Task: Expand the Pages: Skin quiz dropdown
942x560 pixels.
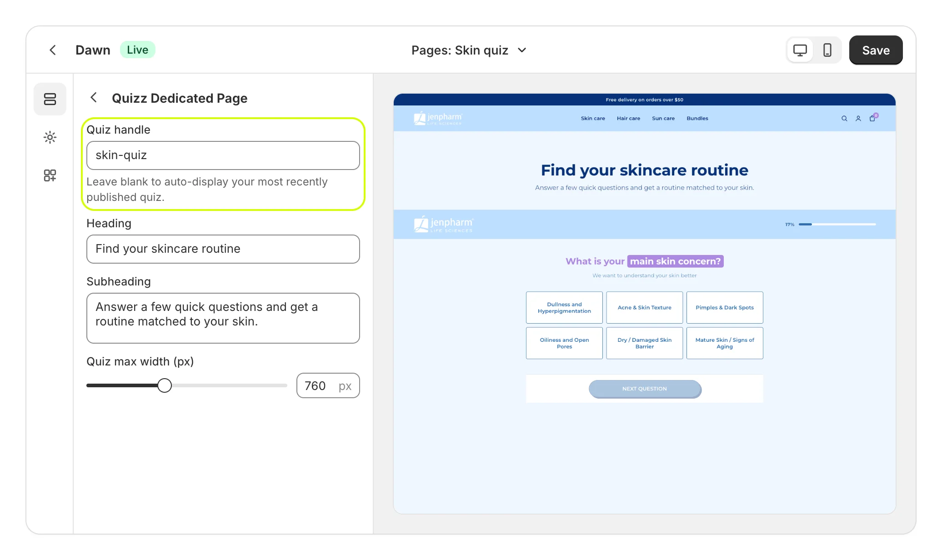Action: (x=469, y=50)
